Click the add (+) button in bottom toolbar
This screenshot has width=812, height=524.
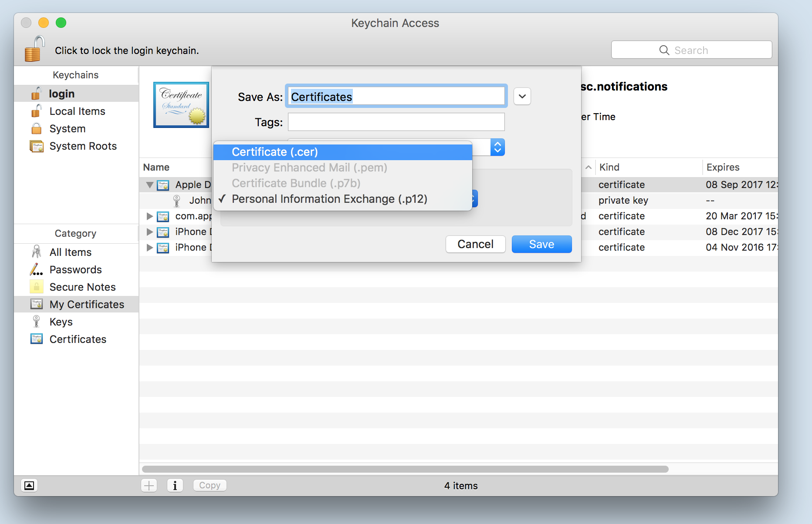click(x=149, y=485)
